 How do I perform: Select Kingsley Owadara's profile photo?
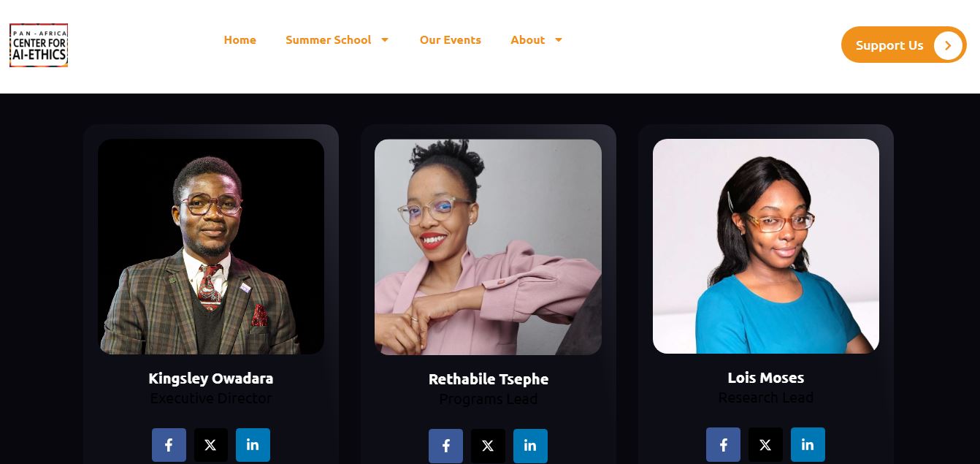click(211, 247)
